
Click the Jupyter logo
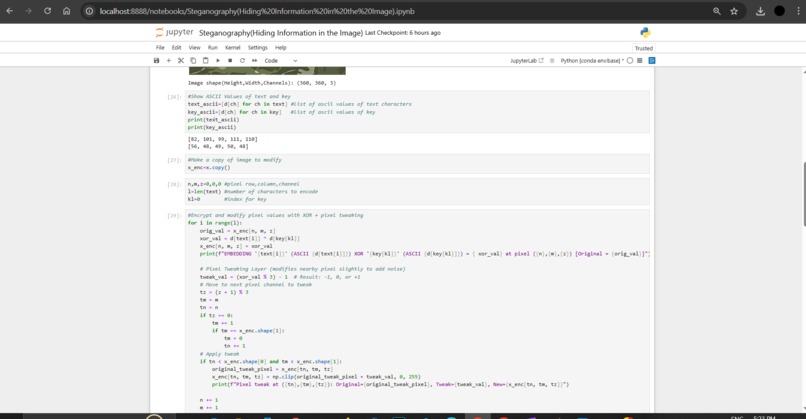pos(174,32)
